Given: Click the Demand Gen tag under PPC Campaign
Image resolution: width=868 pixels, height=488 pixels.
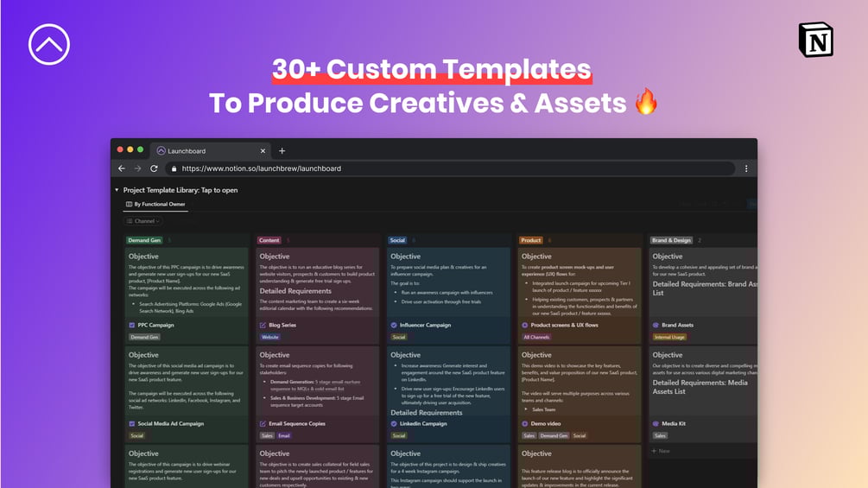Looking at the screenshot, I should coord(144,337).
